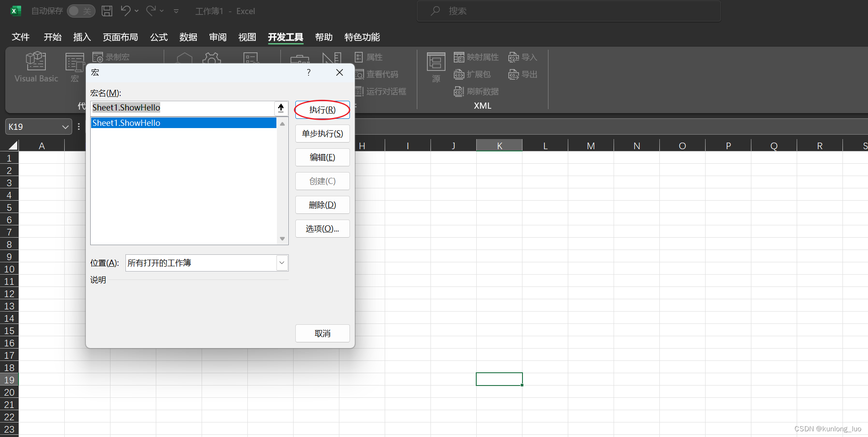
Task: Click the Design Mode icon in the ribbon
Action: [x=332, y=58]
